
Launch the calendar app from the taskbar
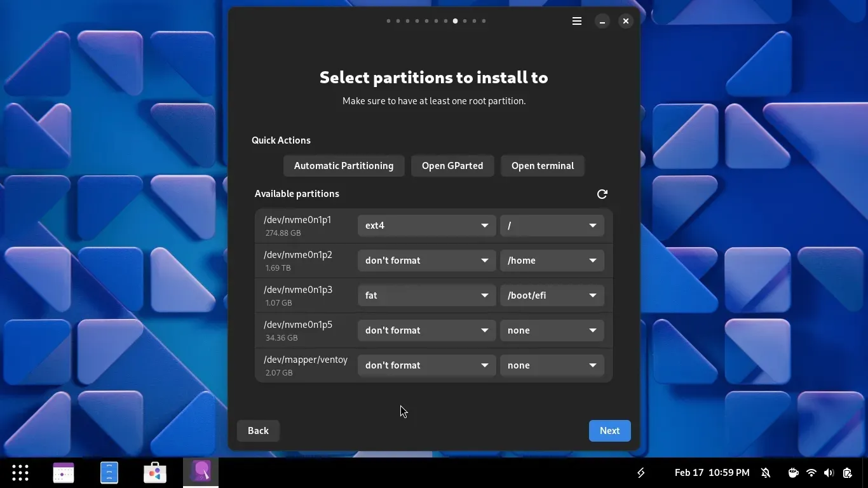coord(64,473)
